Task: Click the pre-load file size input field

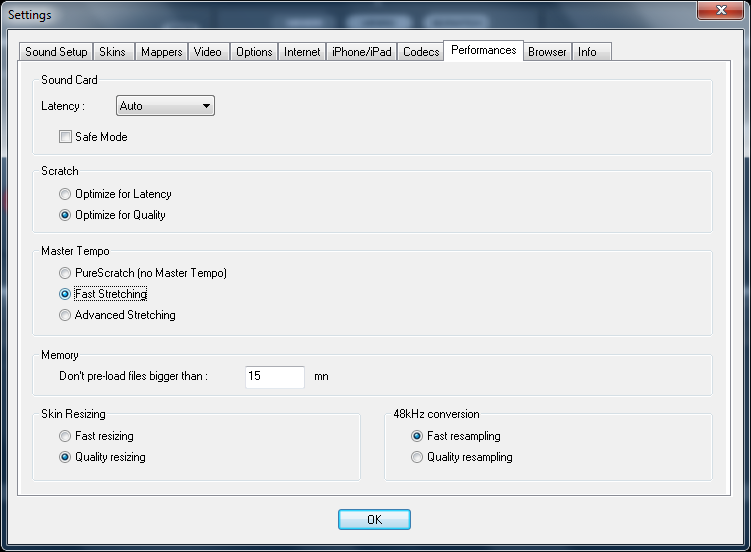Action: coord(274,377)
